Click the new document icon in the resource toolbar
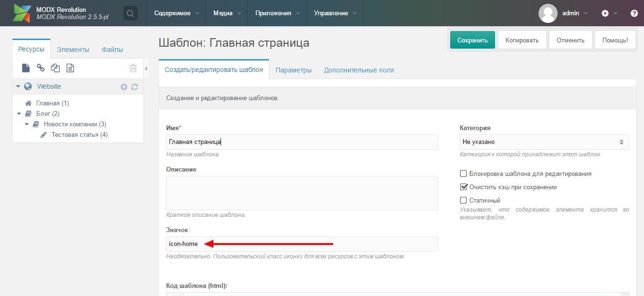 tap(26, 68)
